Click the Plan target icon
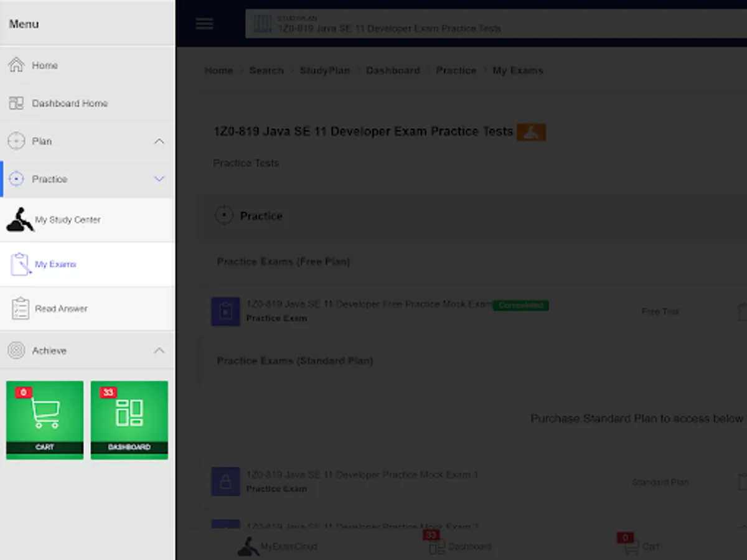This screenshot has height=560, width=747. click(x=16, y=141)
